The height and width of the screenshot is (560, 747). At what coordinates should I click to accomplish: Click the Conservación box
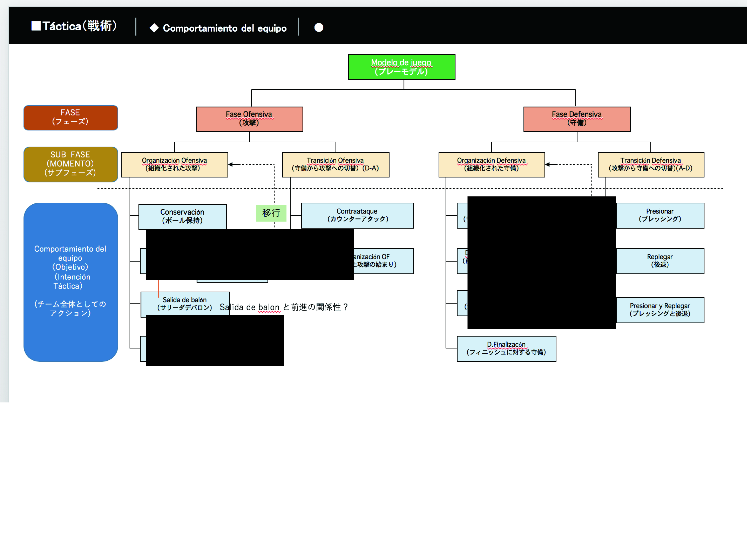182,217
